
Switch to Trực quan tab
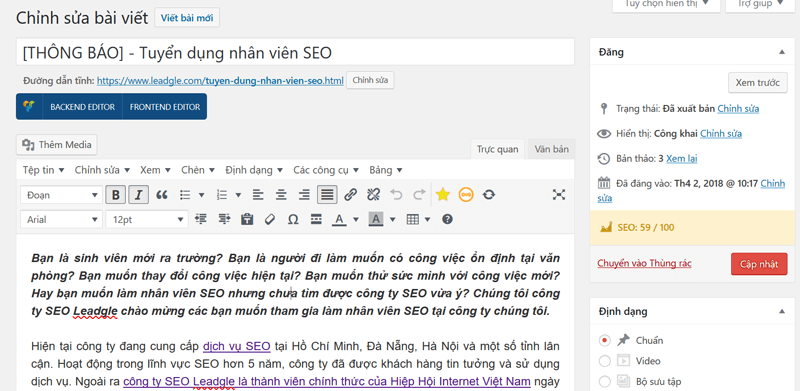pyautogui.click(x=497, y=149)
